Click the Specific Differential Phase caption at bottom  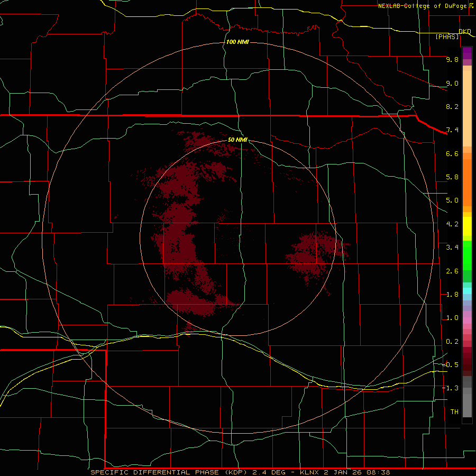coord(240,472)
